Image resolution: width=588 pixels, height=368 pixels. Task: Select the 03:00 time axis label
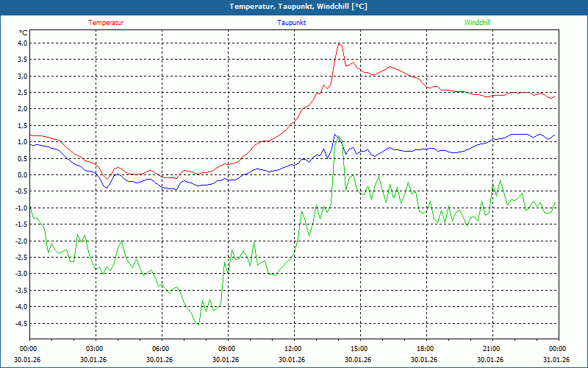coord(95,349)
